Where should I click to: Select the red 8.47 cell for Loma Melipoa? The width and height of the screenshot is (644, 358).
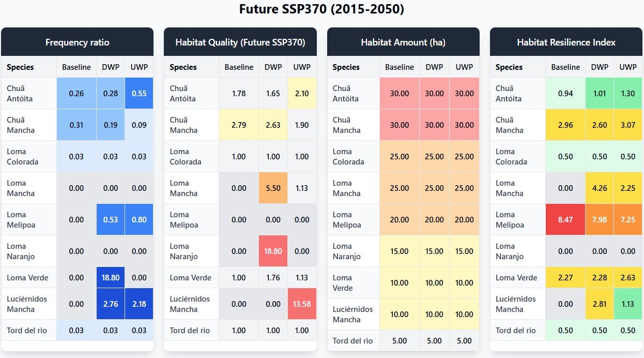click(565, 220)
